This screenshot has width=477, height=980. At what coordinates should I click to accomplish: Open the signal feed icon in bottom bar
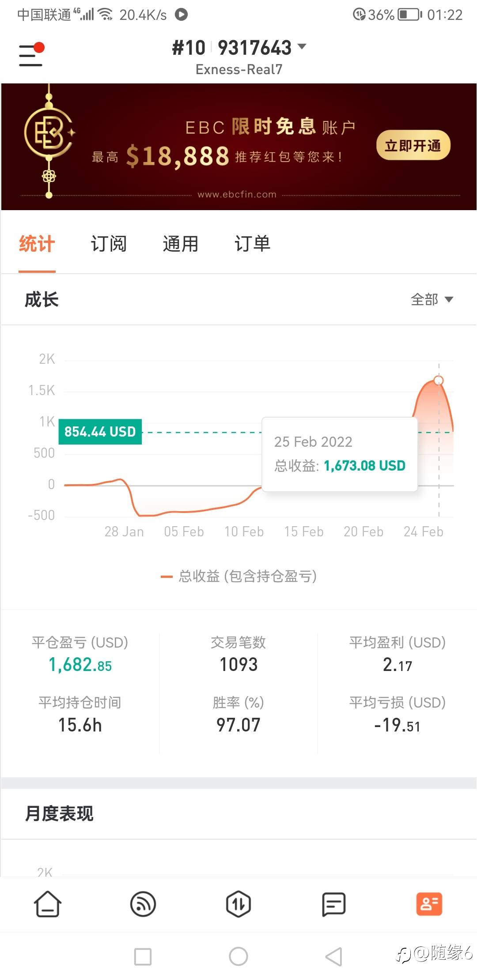pos(143,904)
